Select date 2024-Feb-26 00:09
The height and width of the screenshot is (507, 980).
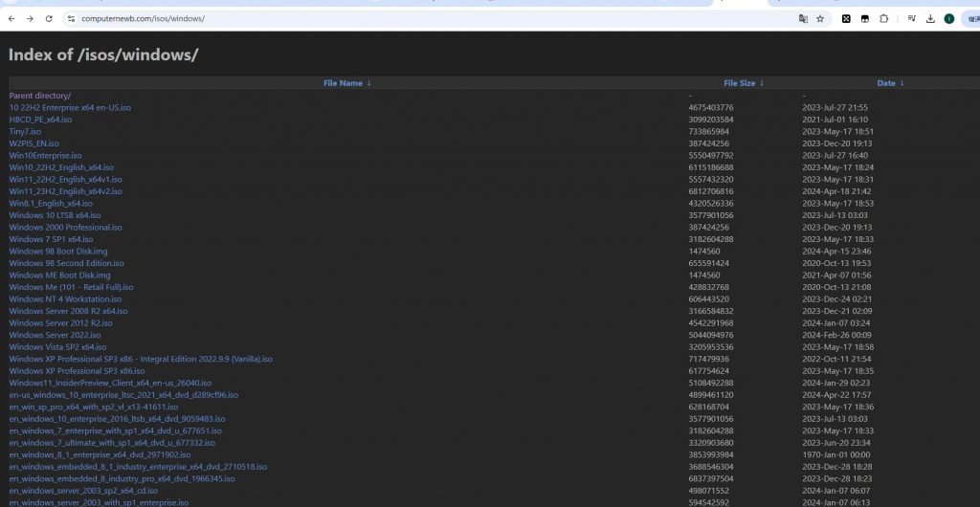[x=836, y=336]
